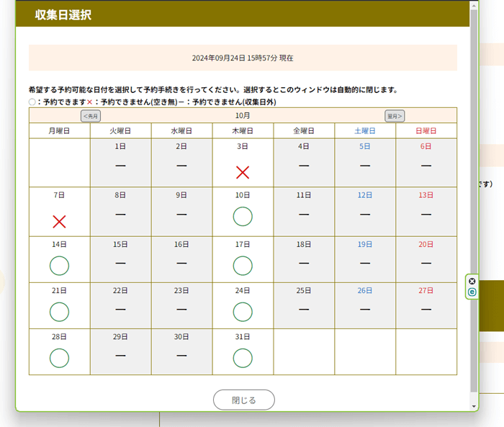Click the dash mark under 25日
The image size is (504, 427).
tap(304, 310)
